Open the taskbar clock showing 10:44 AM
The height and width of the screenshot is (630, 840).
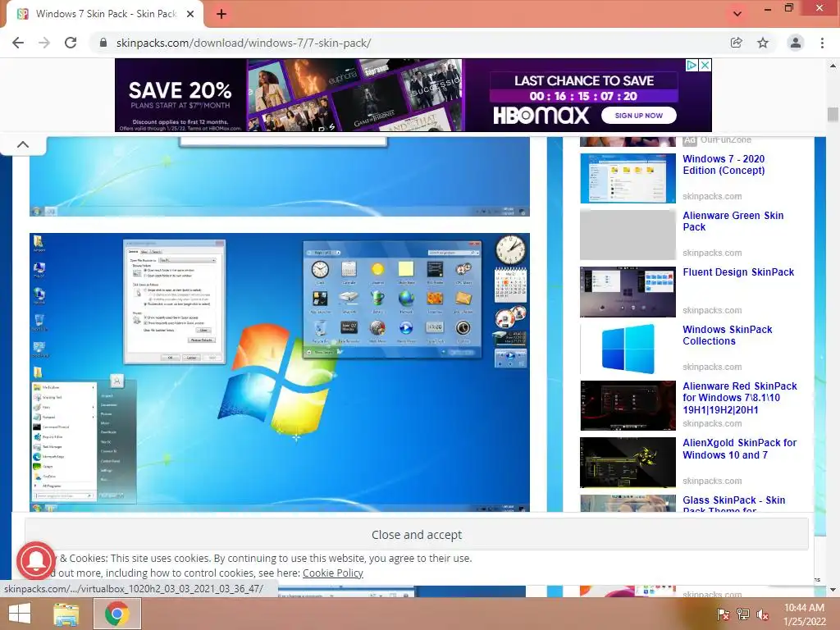pyautogui.click(x=804, y=614)
